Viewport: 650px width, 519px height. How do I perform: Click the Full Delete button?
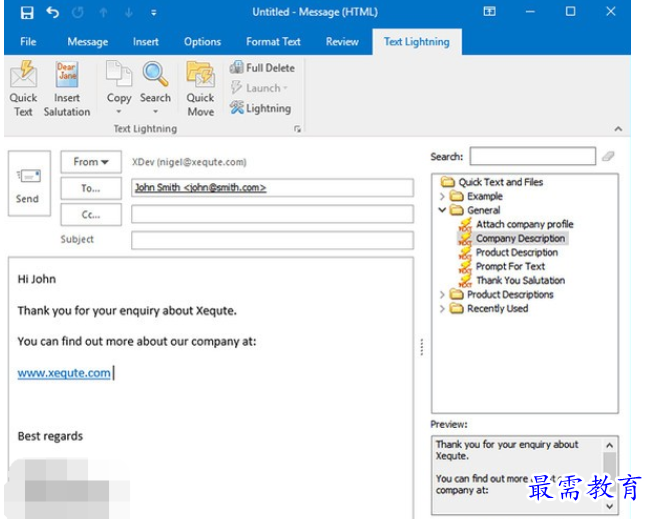pyautogui.click(x=262, y=68)
